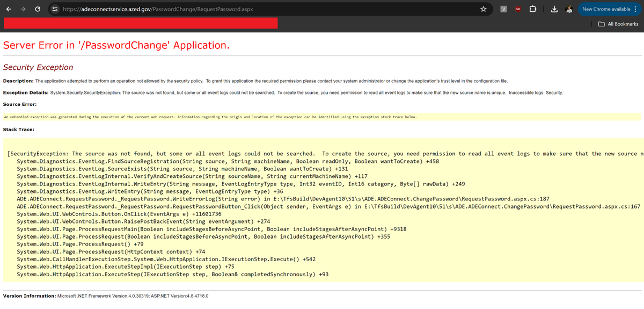Click the 'Version Information:' footer text

pos(30,296)
